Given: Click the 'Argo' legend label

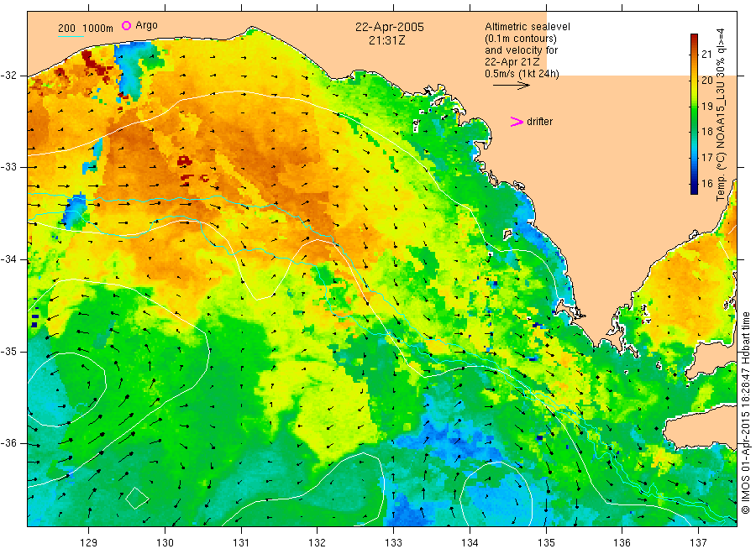Looking at the screenshot, I should point(146,25).
